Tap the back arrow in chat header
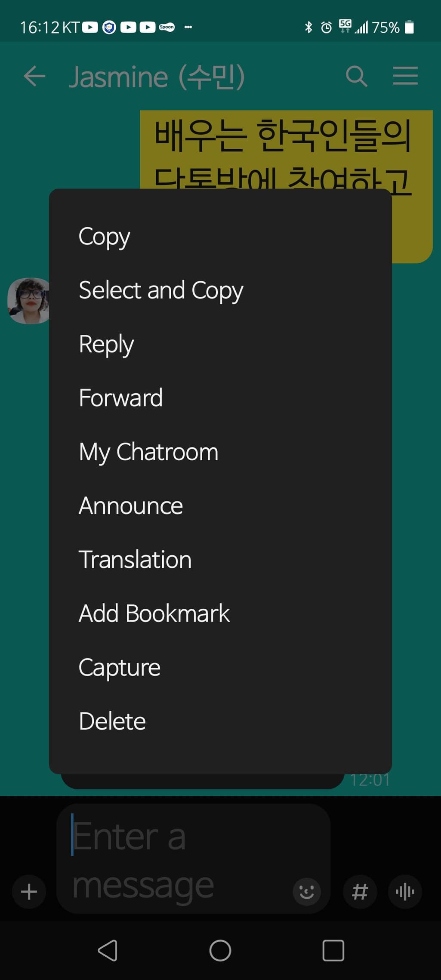Image resolution: width=441 pixels, height=980 pixels. click(34, 77)
